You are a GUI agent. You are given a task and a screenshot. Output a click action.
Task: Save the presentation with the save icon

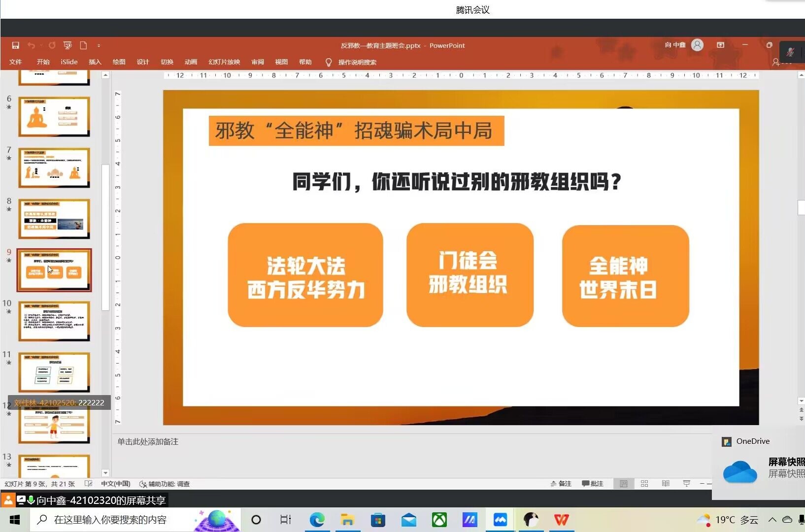tap(15, 45)
